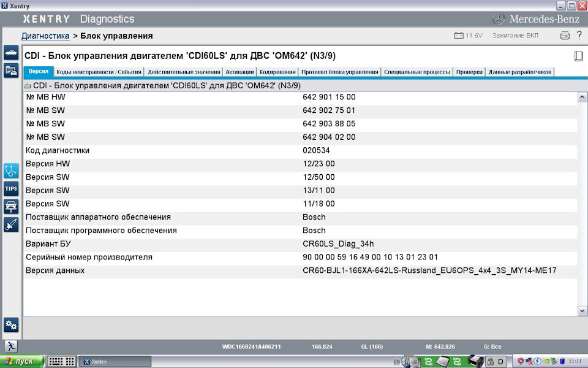This screenshot has width=588, height=368.
Task: Click the printer icon in header
Action: click(x=565, y=36)
